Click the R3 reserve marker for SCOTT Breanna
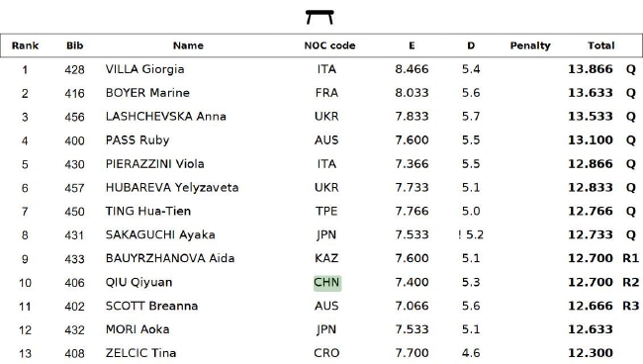 631,306
